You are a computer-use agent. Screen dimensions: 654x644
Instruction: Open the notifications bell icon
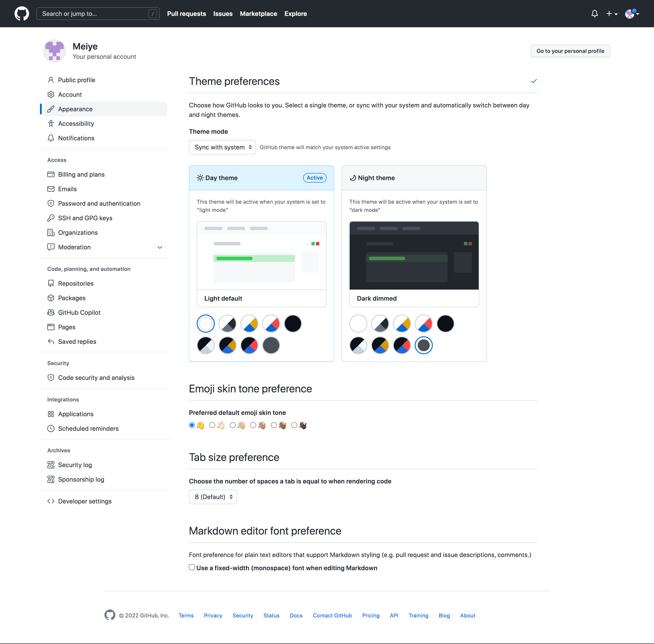point(595,14)
